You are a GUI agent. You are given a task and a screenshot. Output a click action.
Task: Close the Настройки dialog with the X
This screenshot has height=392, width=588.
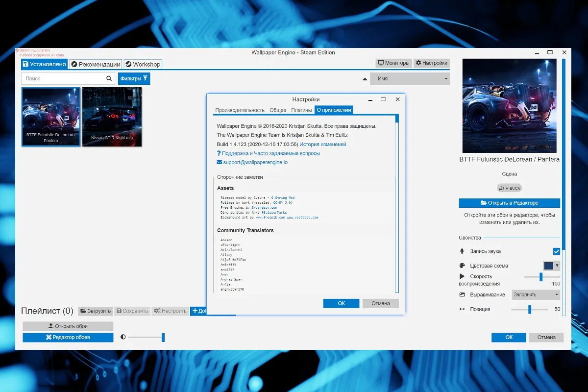397,99
